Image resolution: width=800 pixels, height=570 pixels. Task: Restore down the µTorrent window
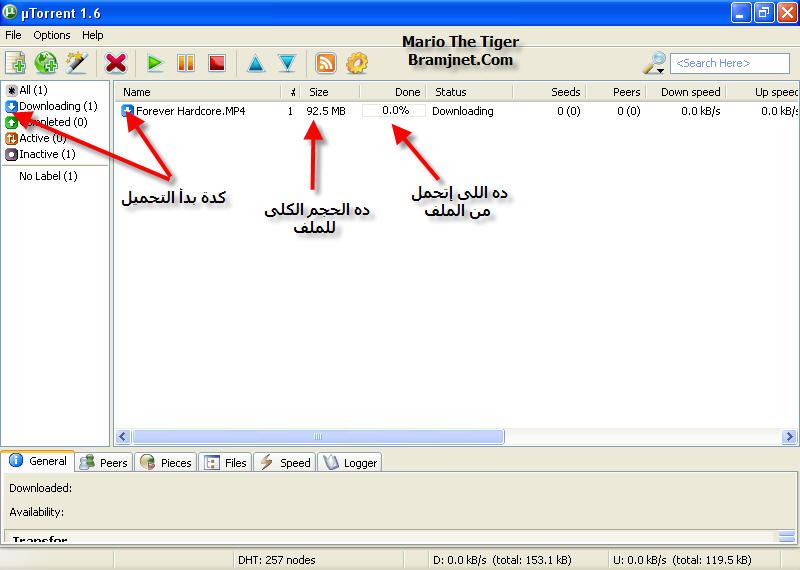[764, 13]
